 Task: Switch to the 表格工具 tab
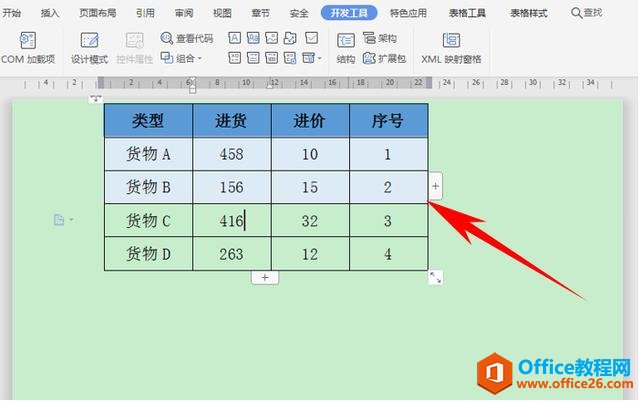click(467, 13)
